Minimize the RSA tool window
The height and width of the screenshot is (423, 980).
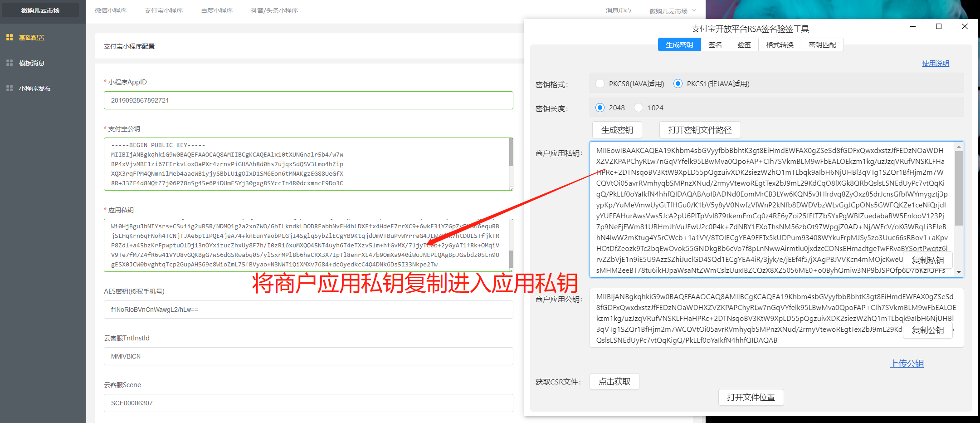pyautogui.click(x=912, y=26)
